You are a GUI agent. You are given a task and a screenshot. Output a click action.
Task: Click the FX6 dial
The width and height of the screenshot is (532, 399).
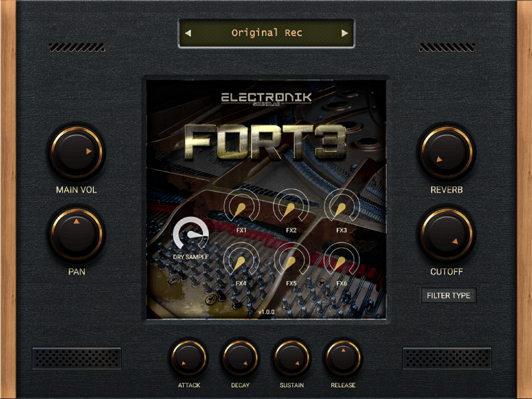click(x=341, y=260)
